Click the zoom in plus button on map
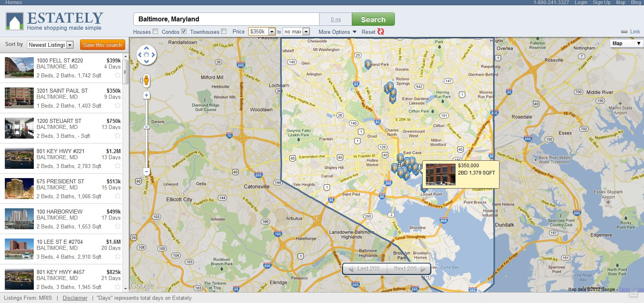Screen dimensions: 644x303 click(147, 95)
